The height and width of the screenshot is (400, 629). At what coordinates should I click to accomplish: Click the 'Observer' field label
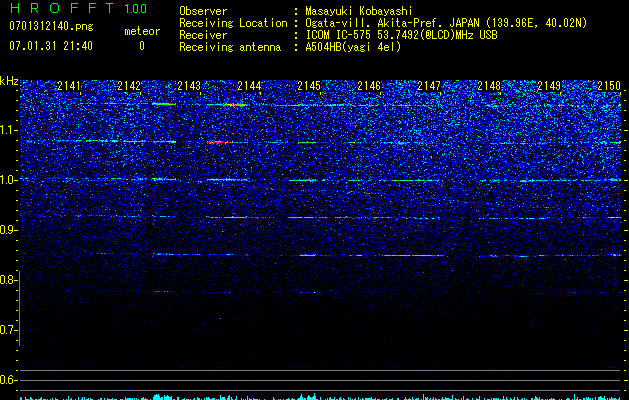(x=203, y=11)
